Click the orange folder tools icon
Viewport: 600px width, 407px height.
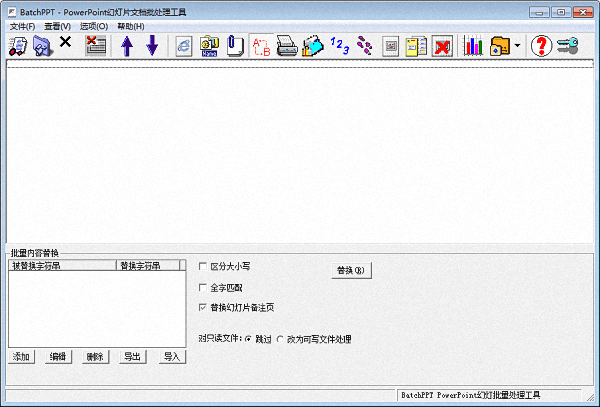click(500, 46)
